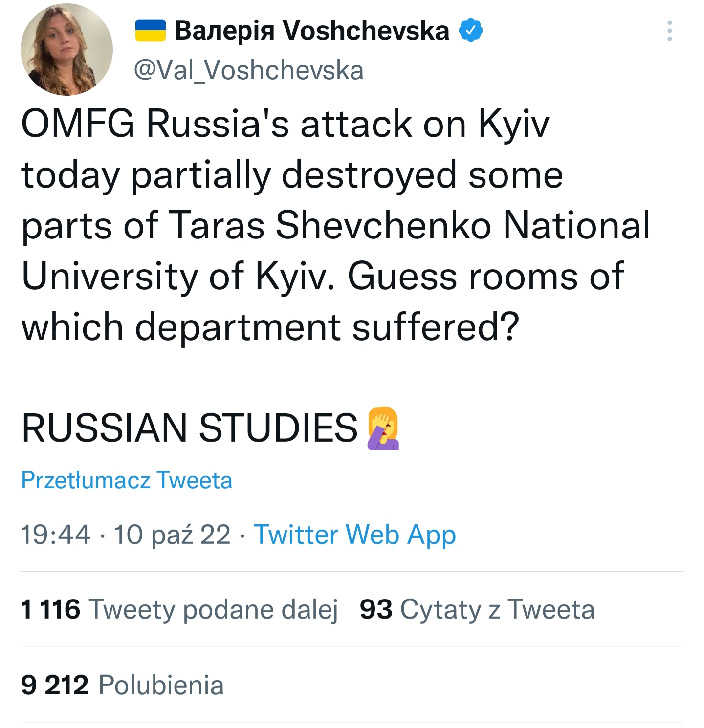The image size is (704, 728).
Task: View the 93 Cytaty z Tweeta quotes
Action: [x=477, y=609]
